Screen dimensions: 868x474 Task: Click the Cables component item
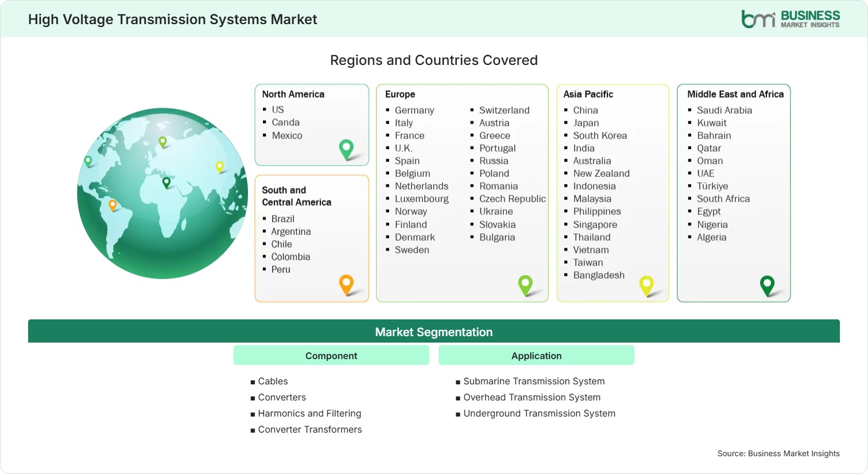coord(273,381)
